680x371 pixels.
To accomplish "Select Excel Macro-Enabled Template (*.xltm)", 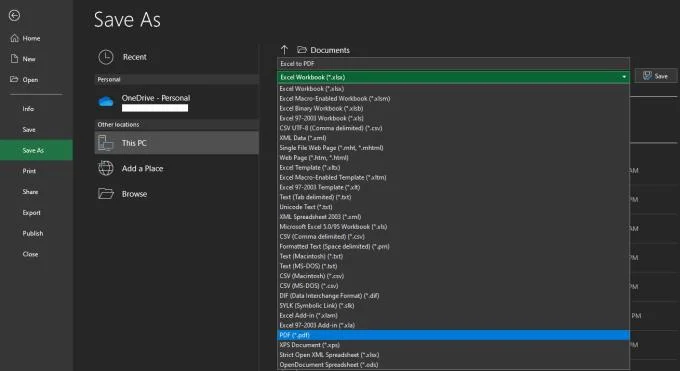I will pyautogui.click(x=453, y=177).
